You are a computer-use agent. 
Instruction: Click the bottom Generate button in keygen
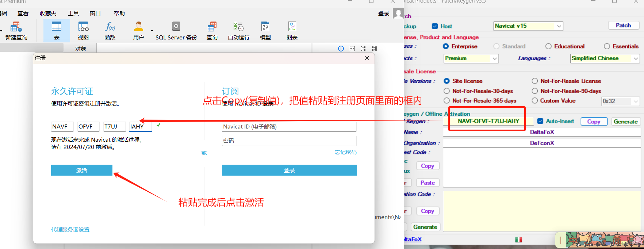(x=425, y=227)
